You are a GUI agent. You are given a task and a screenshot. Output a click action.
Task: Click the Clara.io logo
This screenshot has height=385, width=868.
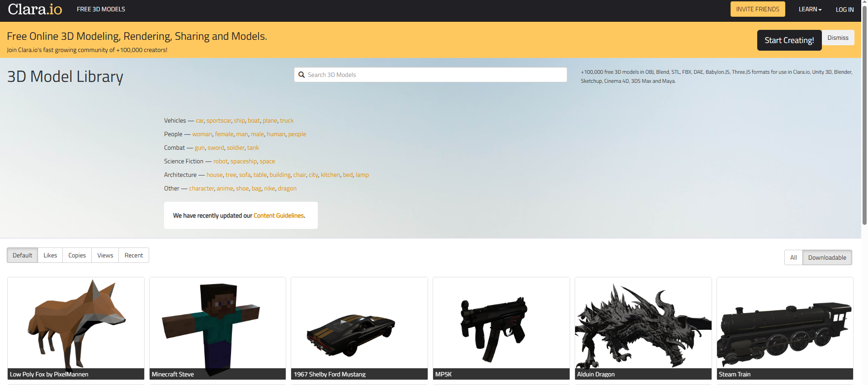pos(35,10)
